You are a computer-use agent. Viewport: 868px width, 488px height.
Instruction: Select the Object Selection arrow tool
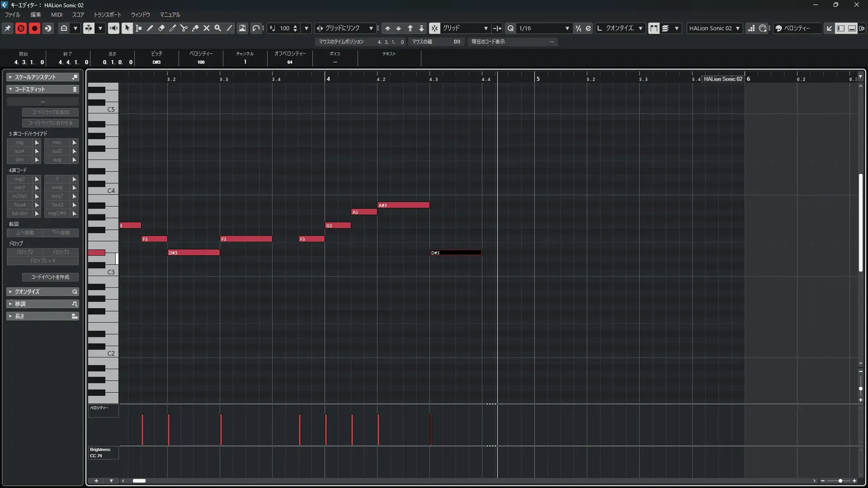(x=127, y=28)
